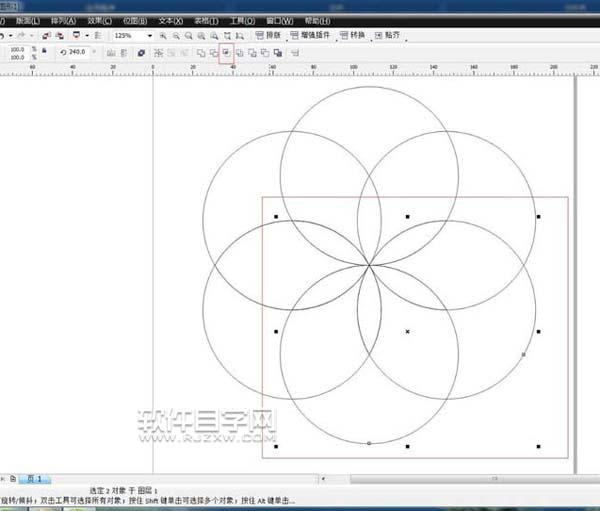Open the 工具(O) menu
Image resolution: width=600 pixels, height=511 pixels.
point(240,19)
